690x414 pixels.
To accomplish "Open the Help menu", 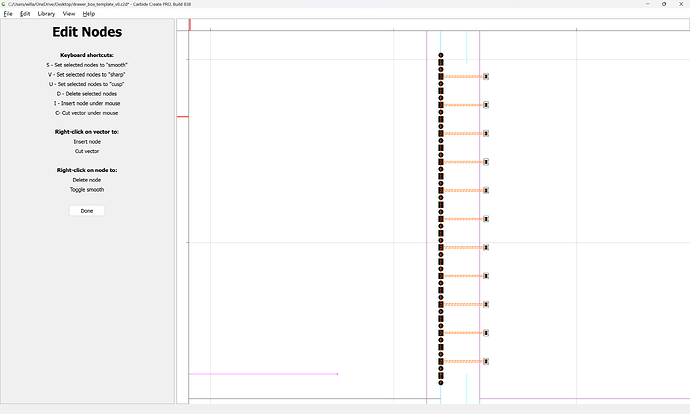I will 89,14.
